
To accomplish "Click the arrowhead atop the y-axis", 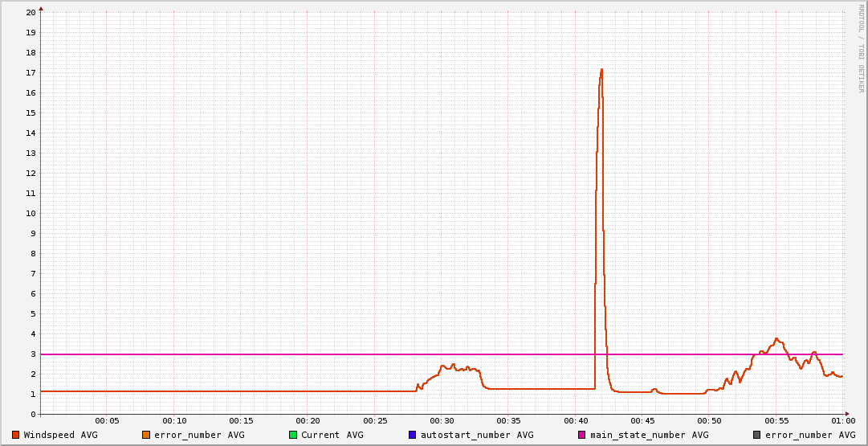I will point(41,8).
